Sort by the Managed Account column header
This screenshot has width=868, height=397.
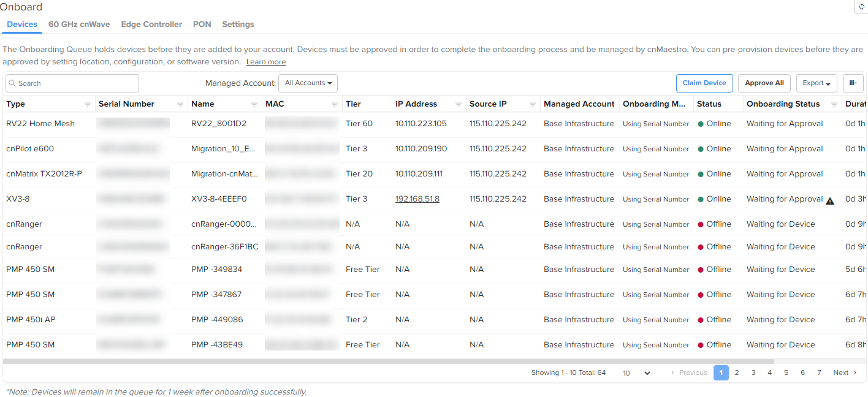579,104
